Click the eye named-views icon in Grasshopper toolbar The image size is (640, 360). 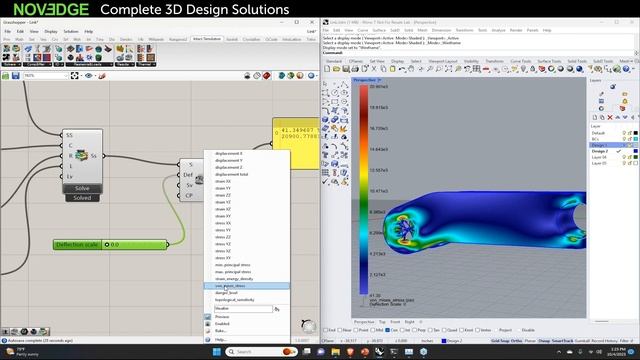click(x=88, y=76)
